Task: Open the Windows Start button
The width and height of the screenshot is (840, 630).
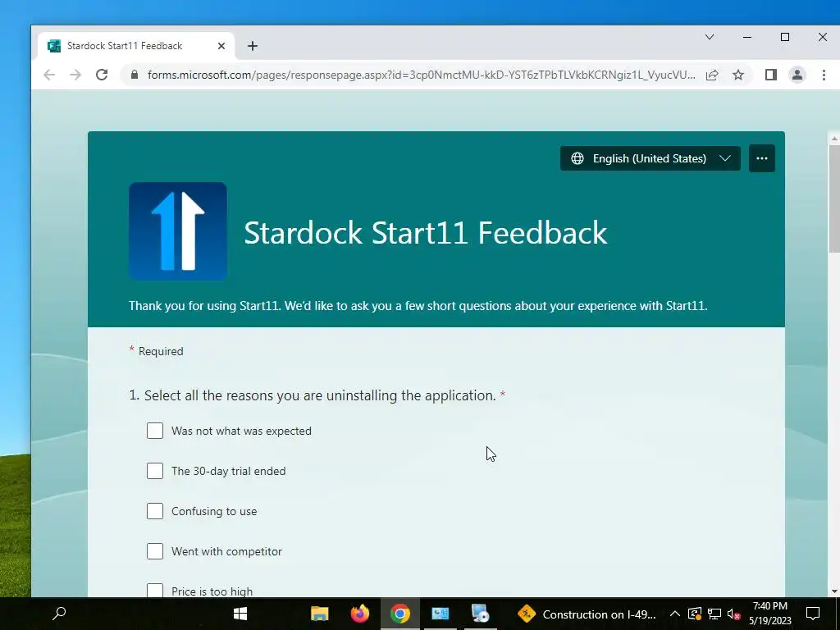Action: click(x=240, y=614)
